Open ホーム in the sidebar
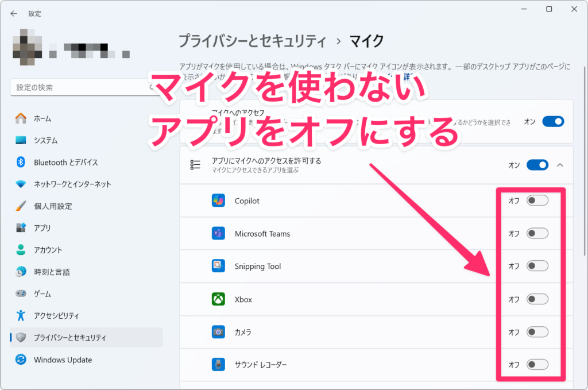The height and width of the screenshot is (390, 588). pyautogui.click(x=86, y=118)
